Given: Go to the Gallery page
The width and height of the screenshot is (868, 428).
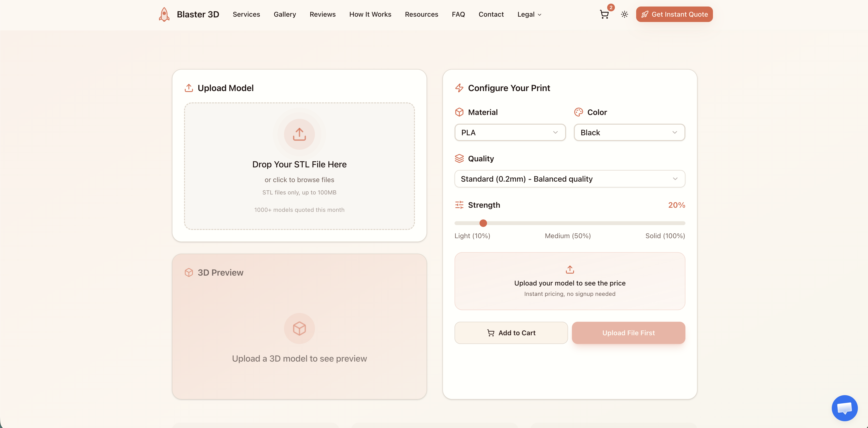Looking at the screenshot, I should [285, 14].
